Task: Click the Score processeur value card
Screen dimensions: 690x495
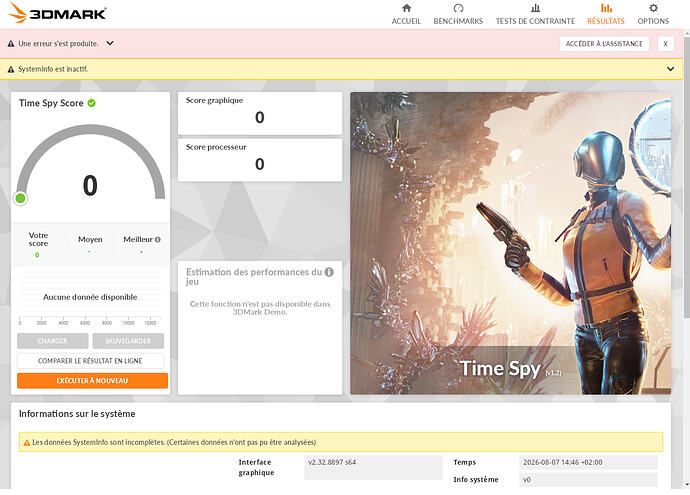Action: point(260,160)
